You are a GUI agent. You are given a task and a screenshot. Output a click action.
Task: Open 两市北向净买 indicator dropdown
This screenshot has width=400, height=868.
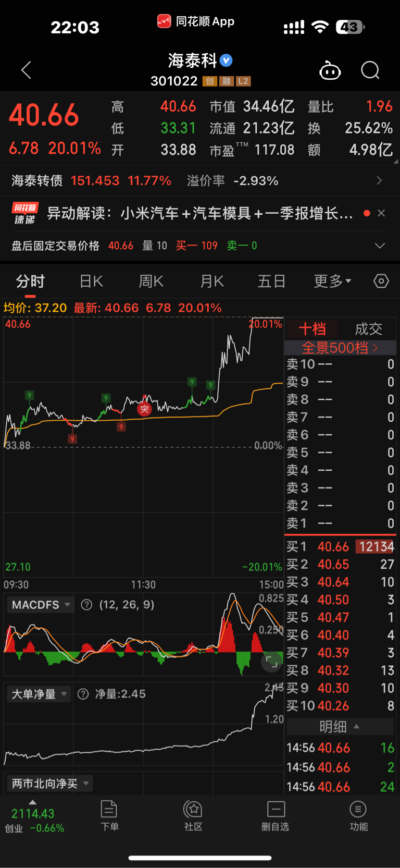[50, 783]
